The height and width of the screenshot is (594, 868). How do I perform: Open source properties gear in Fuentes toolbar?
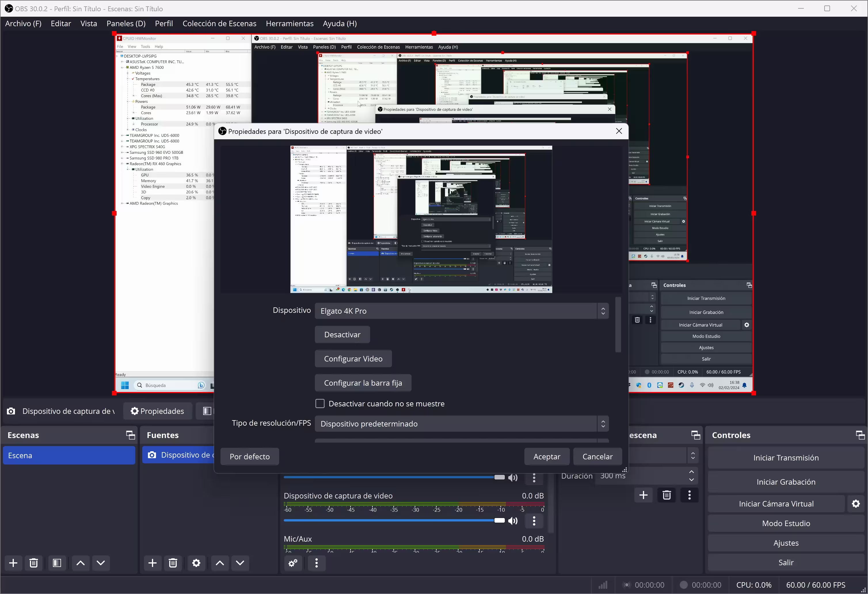[196, 563]
